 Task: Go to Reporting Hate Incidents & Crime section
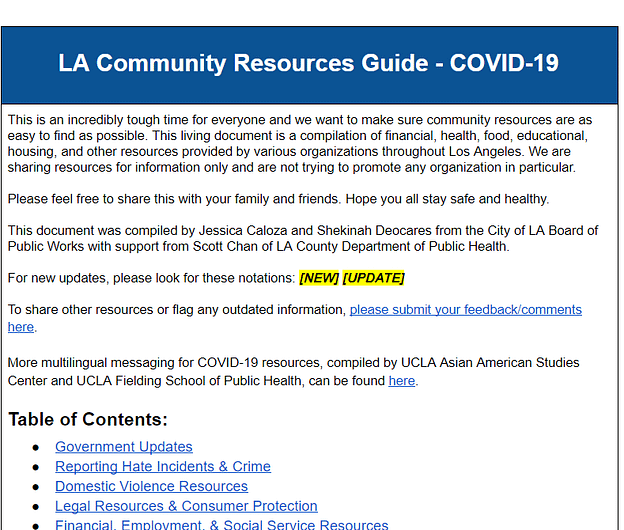[x=163, y=466]
